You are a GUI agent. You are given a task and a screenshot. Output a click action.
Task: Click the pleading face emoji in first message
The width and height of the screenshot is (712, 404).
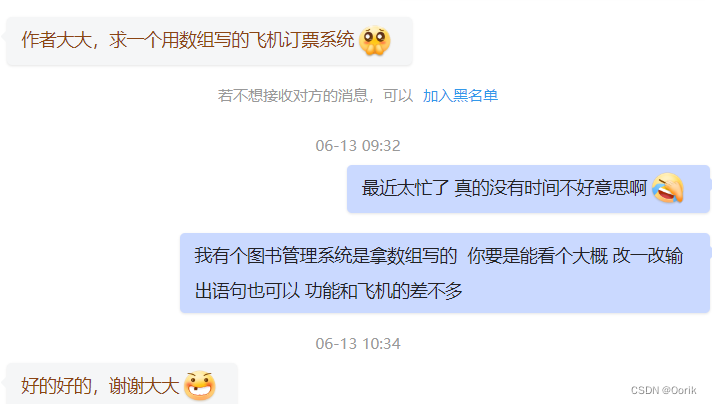[x=375, y=41]
